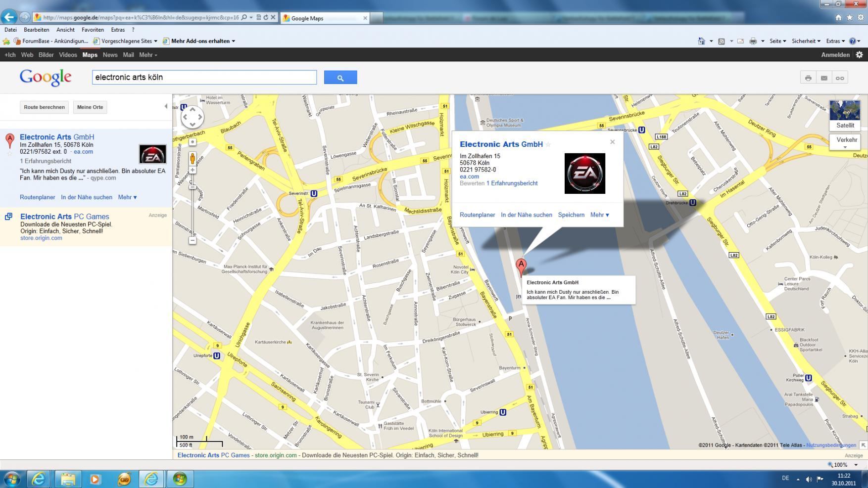The image size is (868, 488).
Task: Click command bar Home page icon
Action: click(x=701, y=41)
